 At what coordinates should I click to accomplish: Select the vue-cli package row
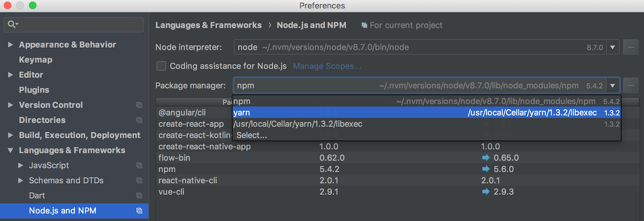pos(397,191)
